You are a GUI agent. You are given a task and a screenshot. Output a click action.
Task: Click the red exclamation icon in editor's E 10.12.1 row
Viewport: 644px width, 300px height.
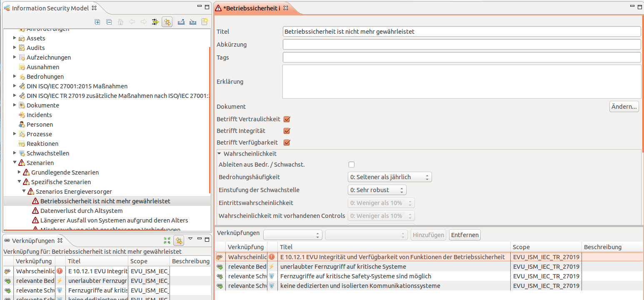pyautogui.click(x=272, y=257)
